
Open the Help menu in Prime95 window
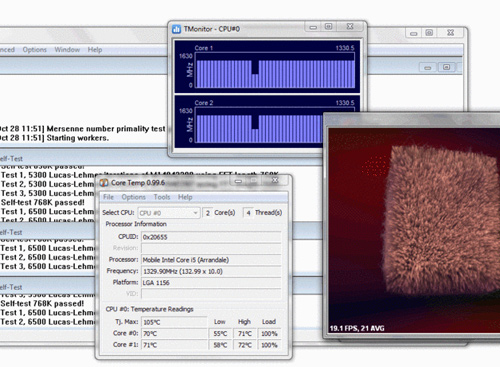coord(95,50)
